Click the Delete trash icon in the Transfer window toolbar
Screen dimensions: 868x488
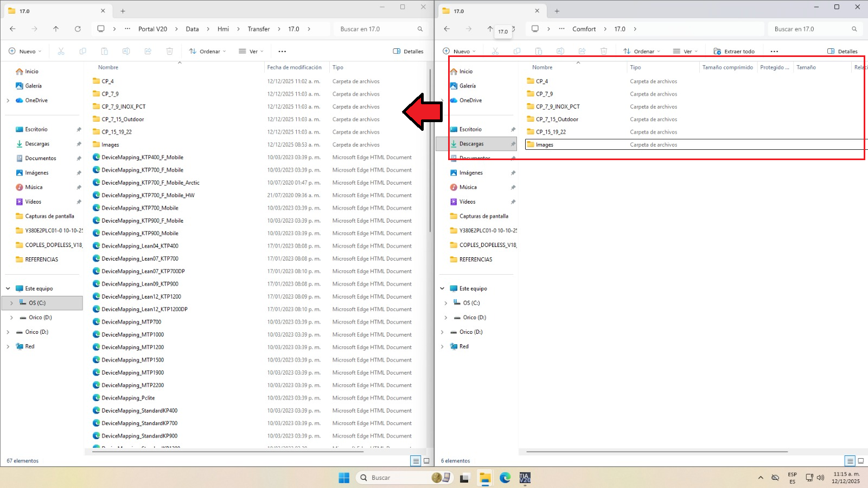pyautogui.click(x=169, y=51)
